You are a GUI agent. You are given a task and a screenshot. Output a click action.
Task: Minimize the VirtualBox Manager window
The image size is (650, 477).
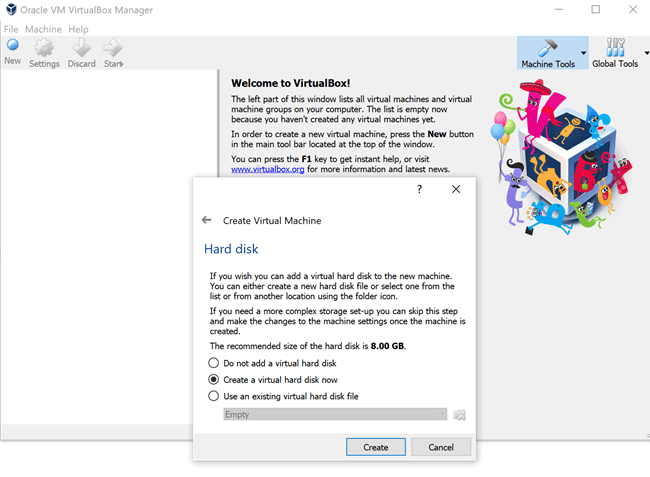click(559, 10)
